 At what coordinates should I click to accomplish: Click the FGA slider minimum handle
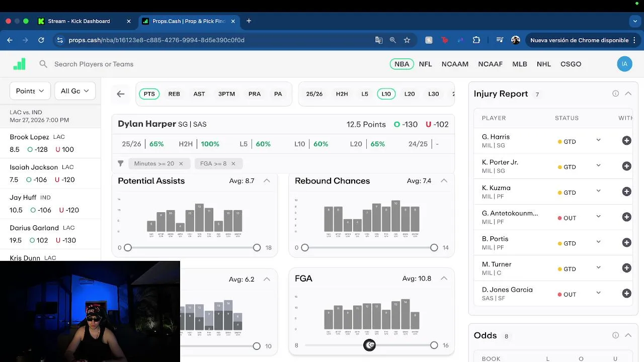pyautogui.click(x=370, y=345)
